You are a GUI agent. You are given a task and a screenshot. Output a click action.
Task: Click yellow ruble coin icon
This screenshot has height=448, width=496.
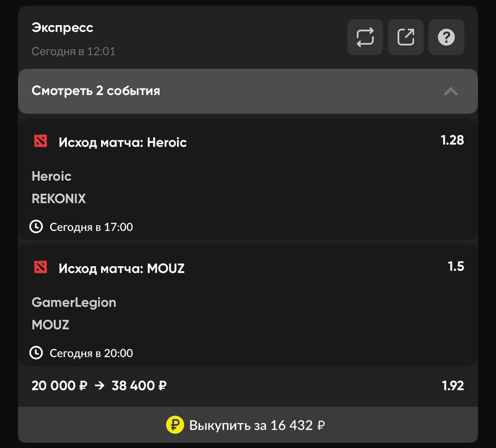pos(175,425)
